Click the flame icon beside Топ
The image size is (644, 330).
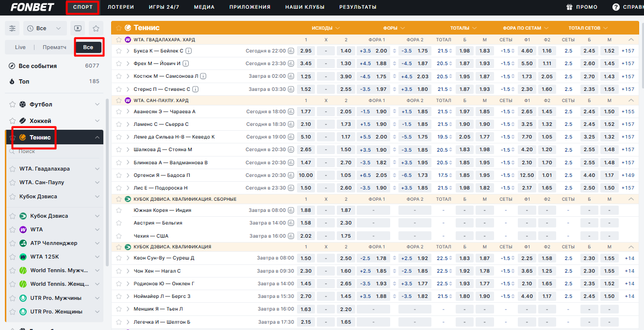tap(12, 82)
